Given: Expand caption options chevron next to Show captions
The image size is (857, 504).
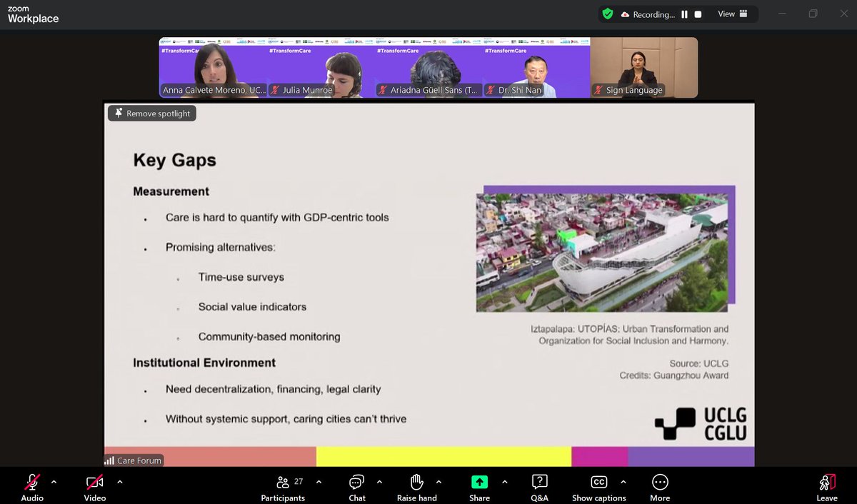Looking at the screenshot, I should click(x=623, y=482).
